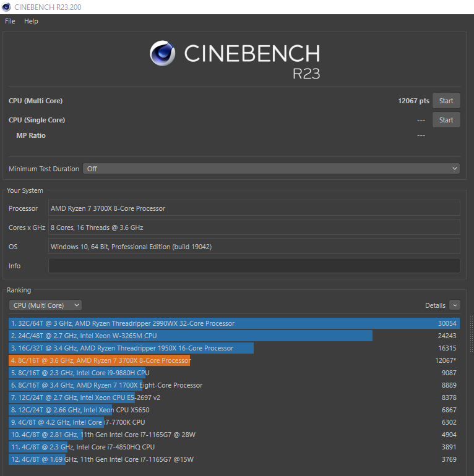Select the i7-1165G7 @15W ranking row
This screenshot has width=474, height=476.
pos(235,459)
